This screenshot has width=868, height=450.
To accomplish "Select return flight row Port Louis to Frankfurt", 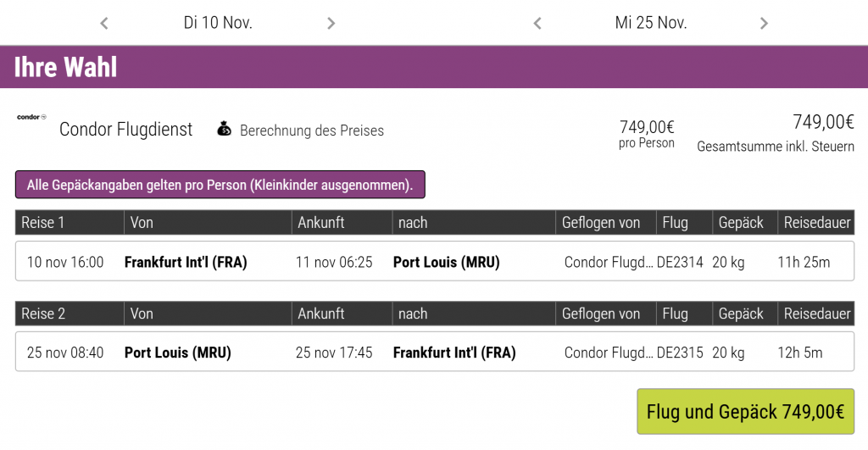I will pos(434,353).
